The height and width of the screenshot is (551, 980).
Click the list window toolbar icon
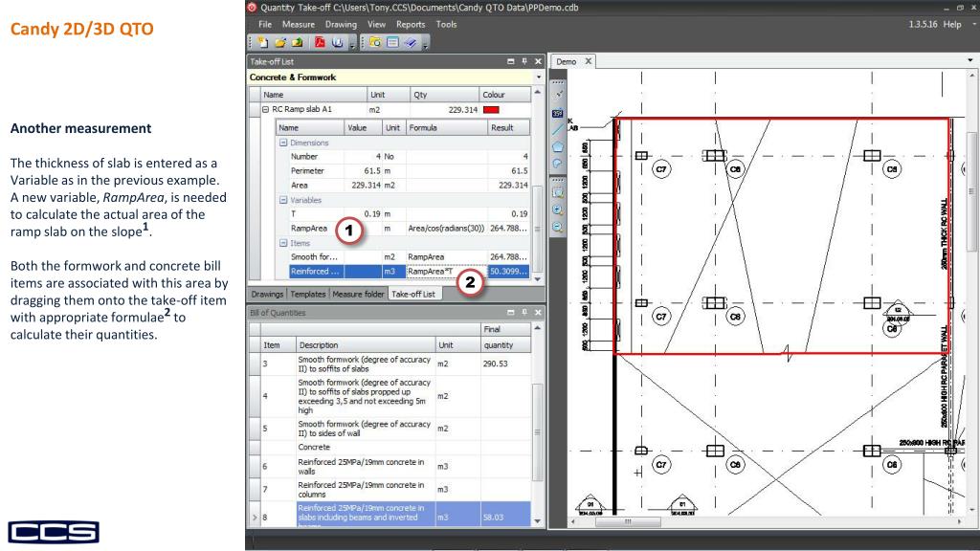point(392,42)
